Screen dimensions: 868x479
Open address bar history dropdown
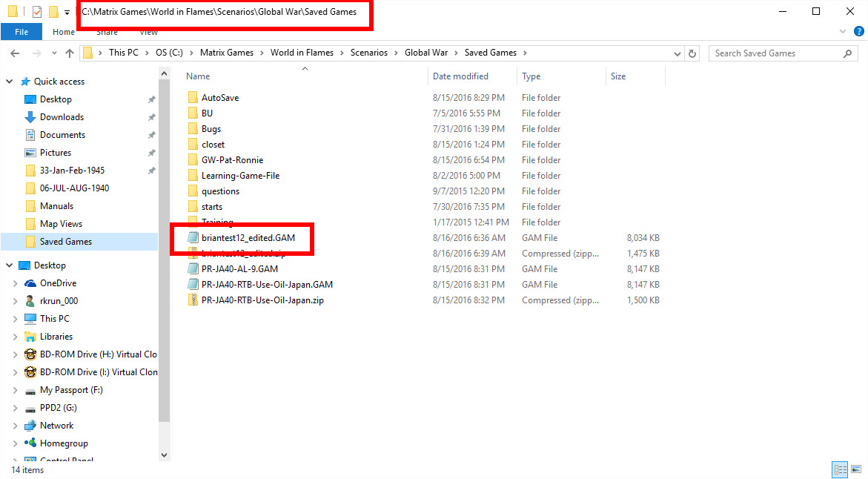click(x=677, y=53)
